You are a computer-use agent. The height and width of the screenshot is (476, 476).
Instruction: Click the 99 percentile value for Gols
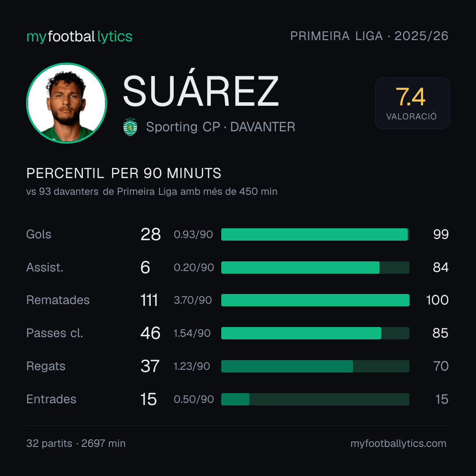click(x=441, y=234)
